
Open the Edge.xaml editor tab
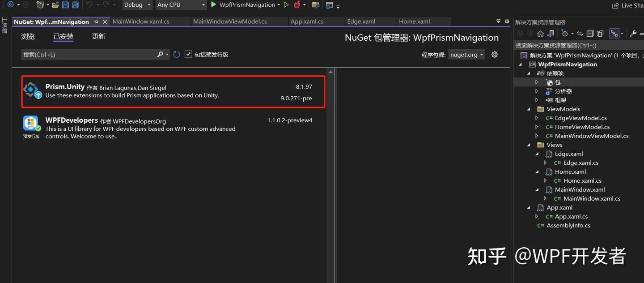pyautogui.click(x=361, y=21)
